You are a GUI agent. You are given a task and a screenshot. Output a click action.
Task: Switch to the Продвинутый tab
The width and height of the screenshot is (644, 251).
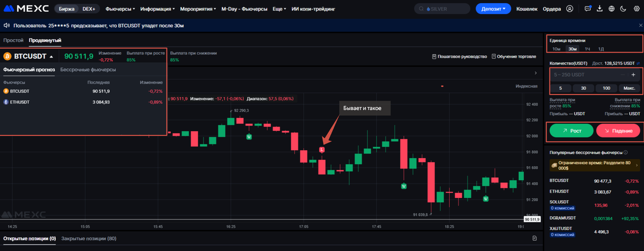pyautogui.click(x=45, y=40)
